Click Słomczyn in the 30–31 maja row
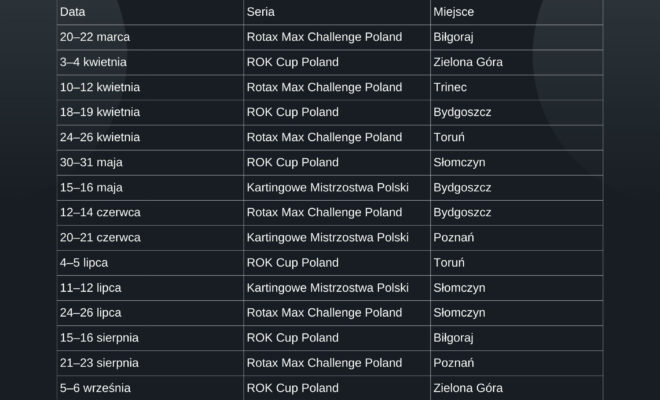The height and width of the screenshot is (400, 660). (x=460, y=162)
